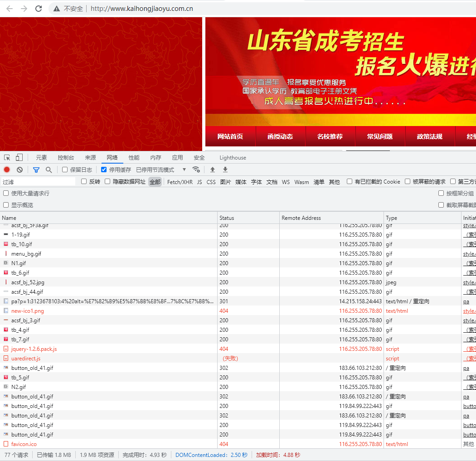Clear the network log
Screen dimensions: 476x461
(x=19, y=170)
